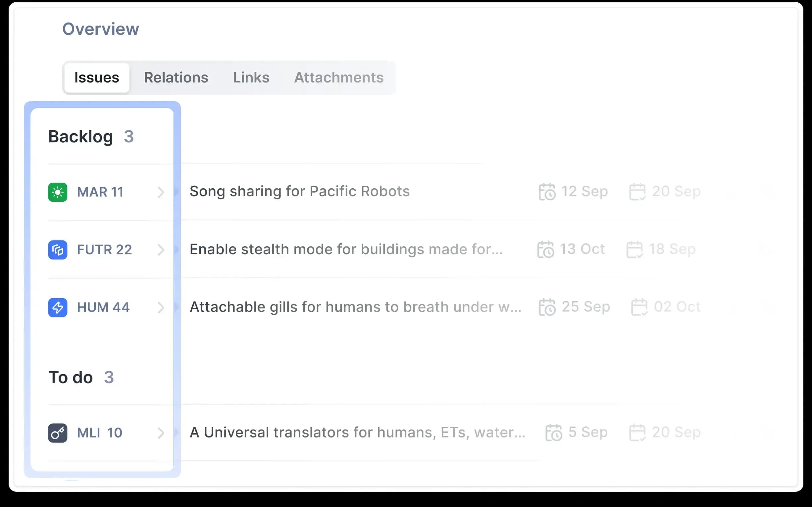Click the 25 Sep start date icon

[x=547, y=307]
